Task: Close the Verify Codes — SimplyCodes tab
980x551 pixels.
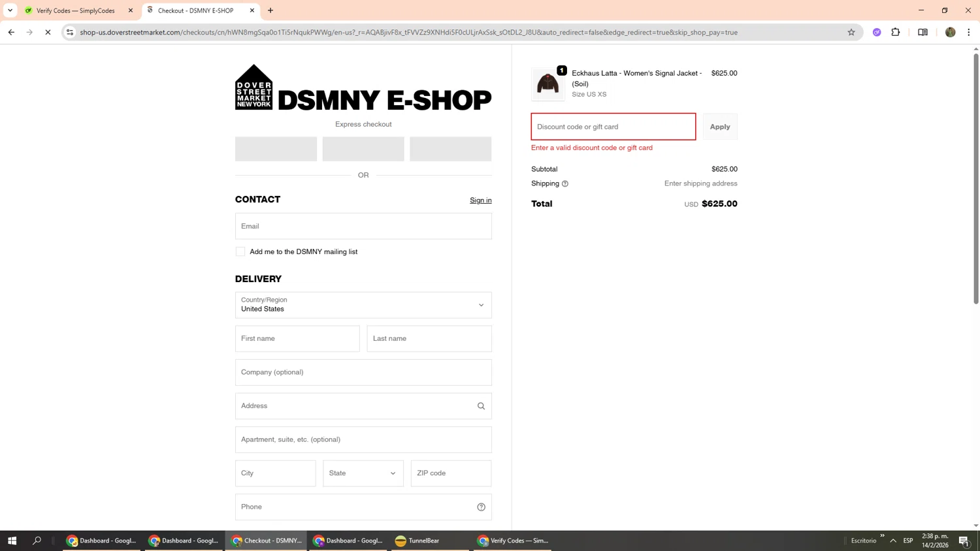Action: [131, 10]
